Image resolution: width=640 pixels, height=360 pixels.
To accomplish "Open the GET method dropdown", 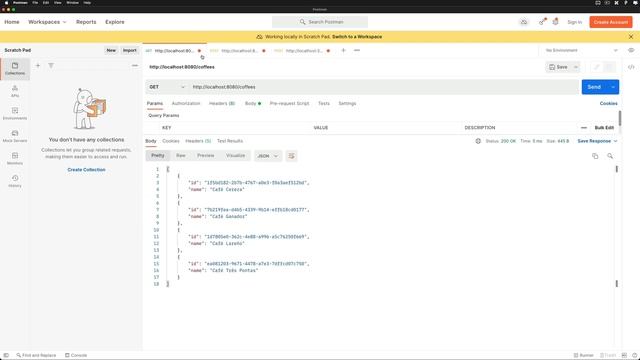I will 167,87.
